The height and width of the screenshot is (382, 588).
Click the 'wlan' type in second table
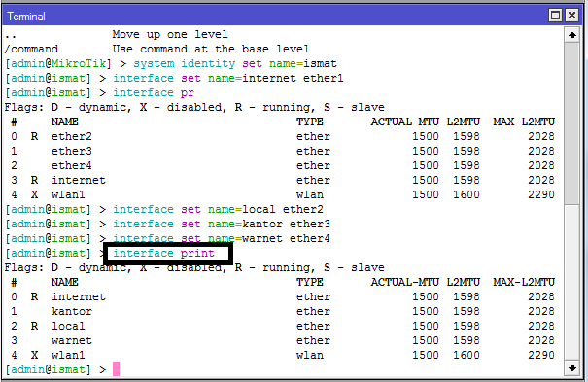310,356
